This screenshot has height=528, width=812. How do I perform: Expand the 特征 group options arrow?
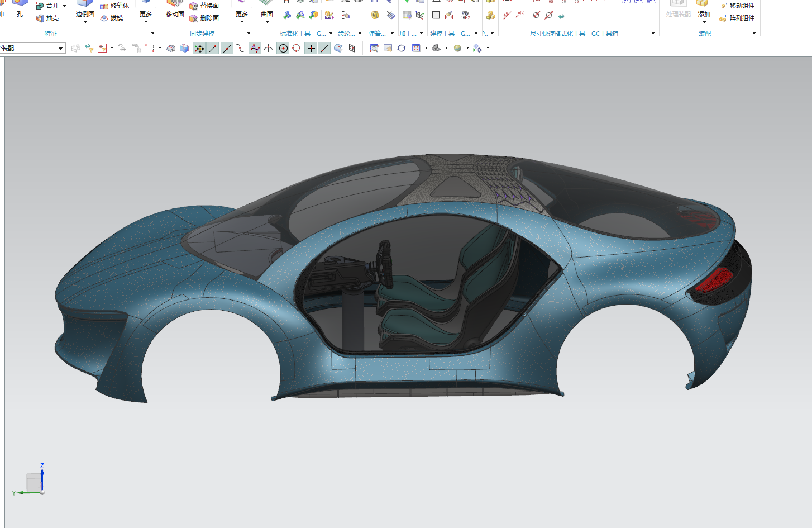[x=152, y=34]
